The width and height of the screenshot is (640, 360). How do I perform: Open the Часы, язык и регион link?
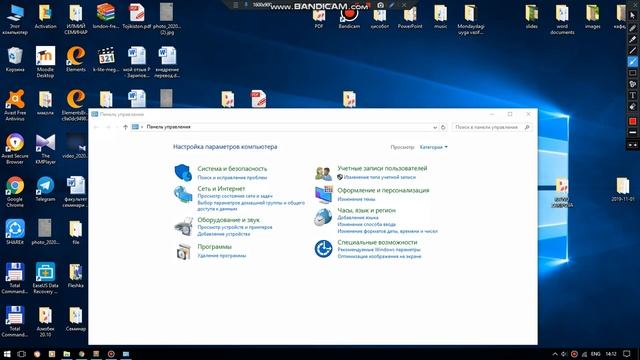[366, 210]
